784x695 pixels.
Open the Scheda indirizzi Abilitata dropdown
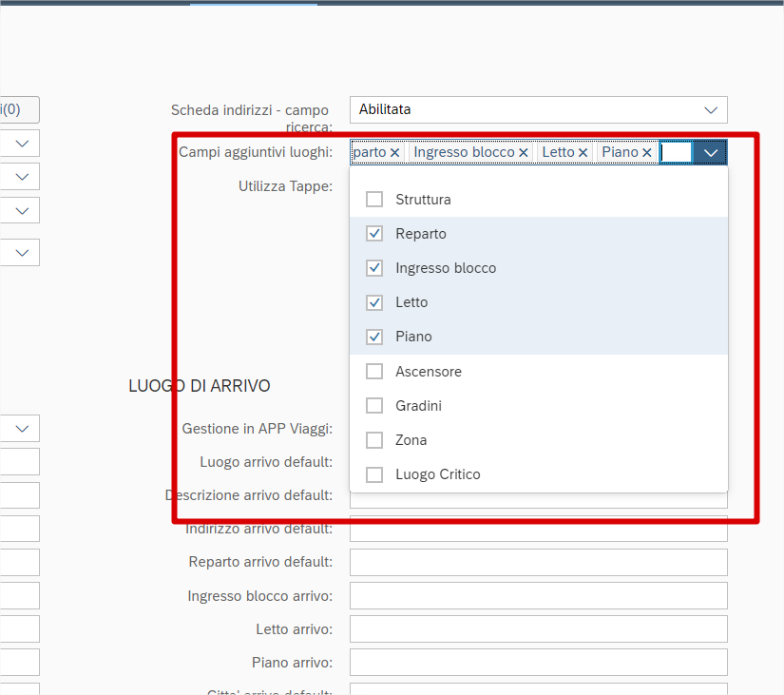click(710, 110)
